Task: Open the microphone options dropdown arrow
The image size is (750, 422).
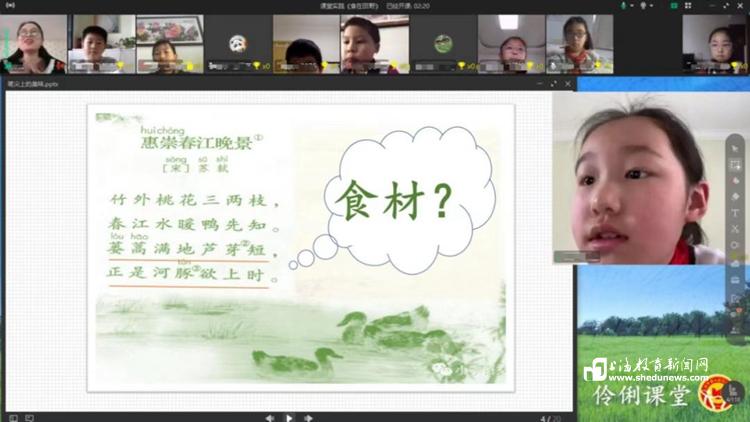Action: (x=632, y=5)
